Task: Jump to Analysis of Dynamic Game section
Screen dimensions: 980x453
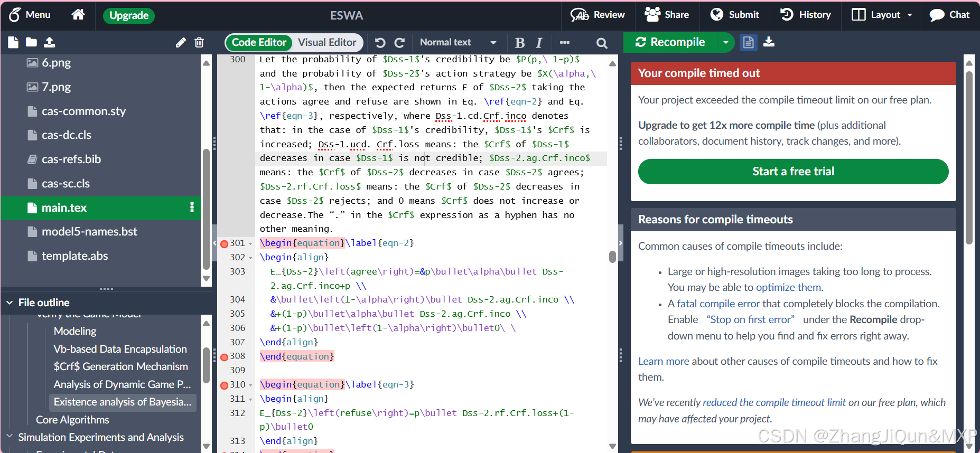Action: 122,384
